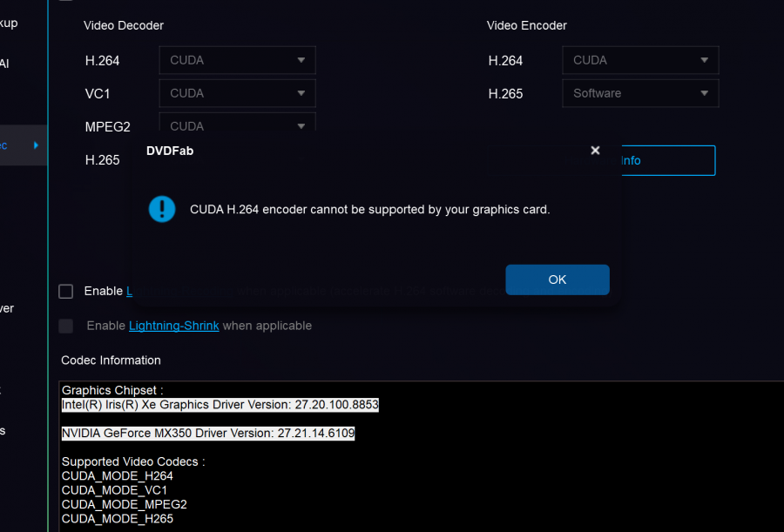Image resolution: width=784 pixels, height=532 pixels.
Task: Click the DVDFab dialog title
Action: coord(170,151)
